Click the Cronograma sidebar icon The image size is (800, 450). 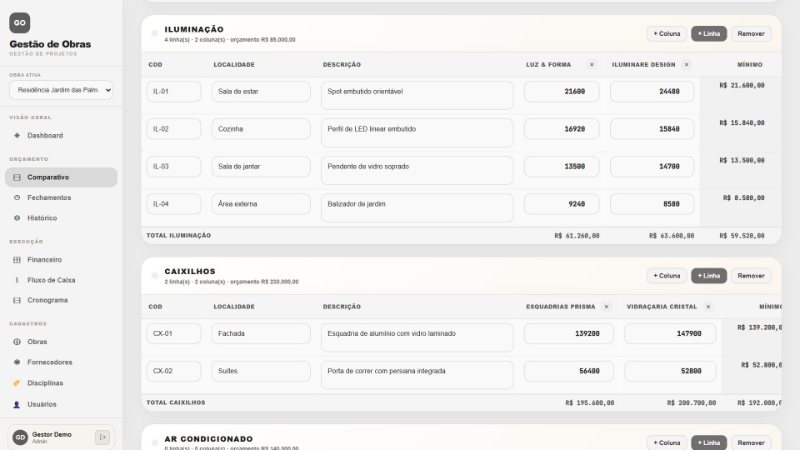[17, 301]
